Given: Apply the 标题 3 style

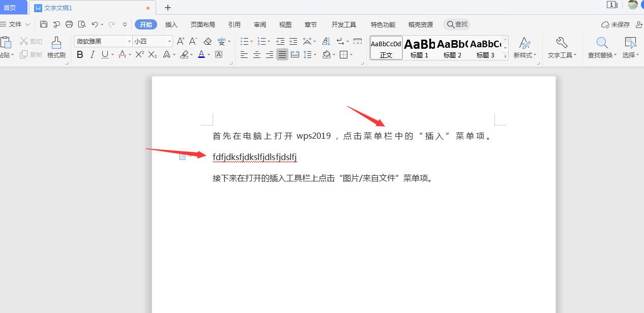Looking at the screenshot, I should tap(485, 48).
